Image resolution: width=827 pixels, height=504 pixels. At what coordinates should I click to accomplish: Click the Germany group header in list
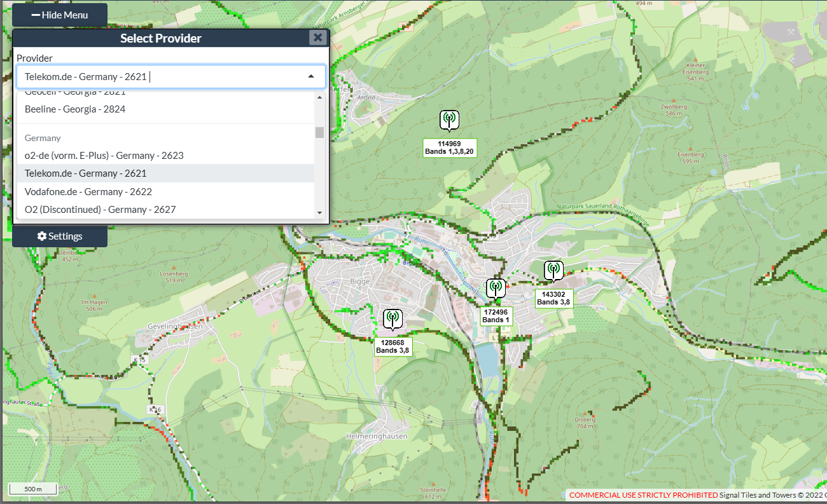pyautogui.click(x=43, y=138)
